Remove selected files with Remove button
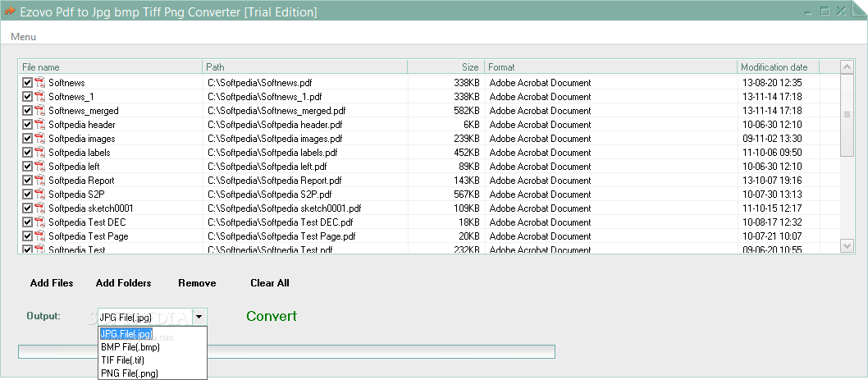 [x=197, y=283]
